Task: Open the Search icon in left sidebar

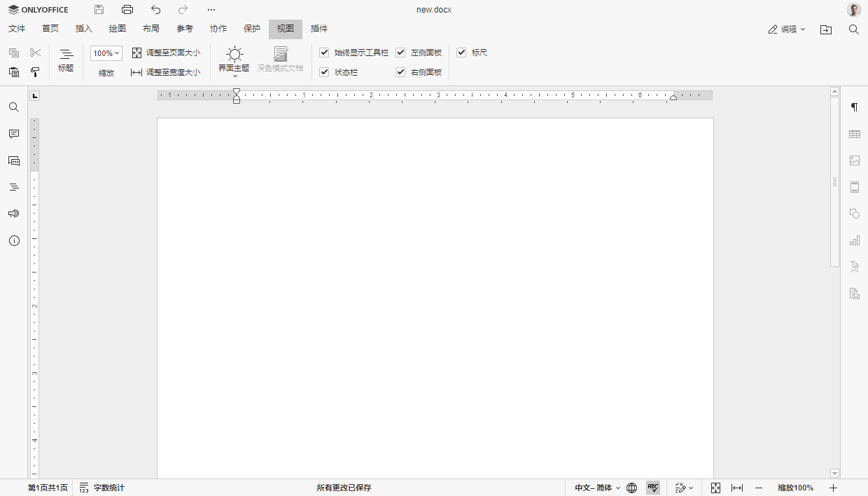Action: [x=14, y=107]
